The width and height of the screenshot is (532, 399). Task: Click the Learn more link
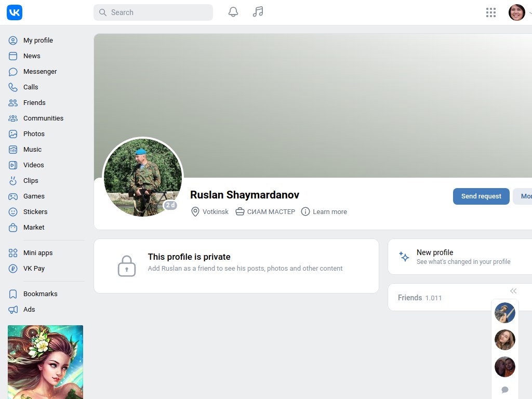[329, 212]
